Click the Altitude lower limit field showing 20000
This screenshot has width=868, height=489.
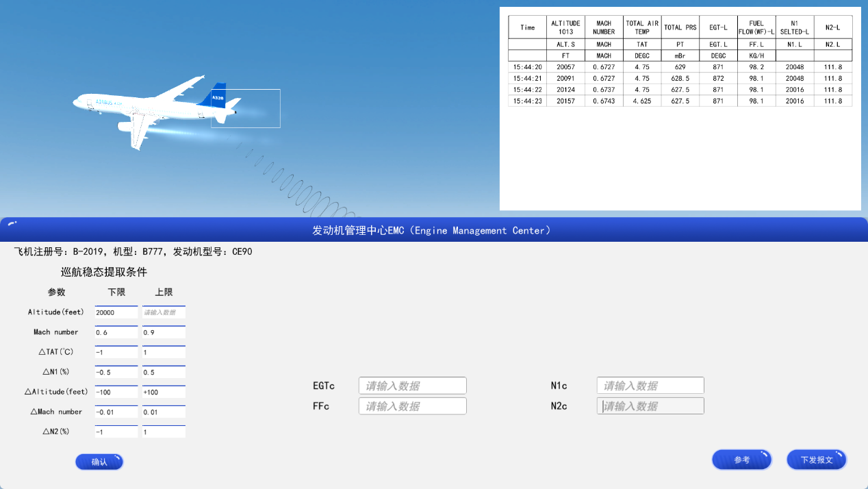[x=116, y=312]
